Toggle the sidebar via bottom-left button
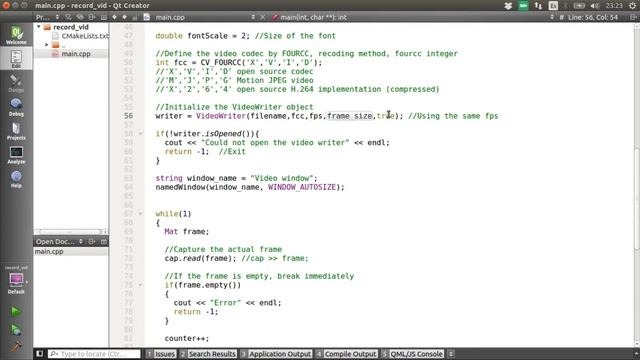The height and width of the screenshot is (360, 640). pos(40,354)
